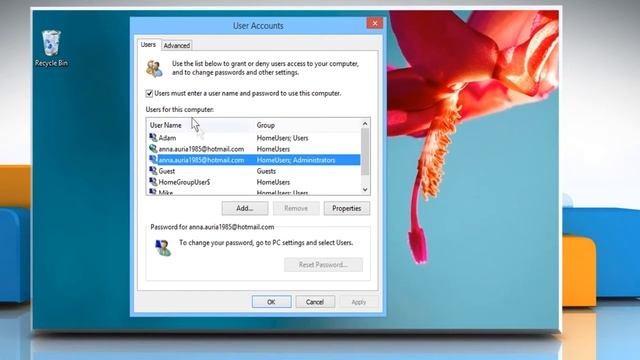Click the Reset Password... button
This screenshot has width=640, height=360.
click(323, 264)
